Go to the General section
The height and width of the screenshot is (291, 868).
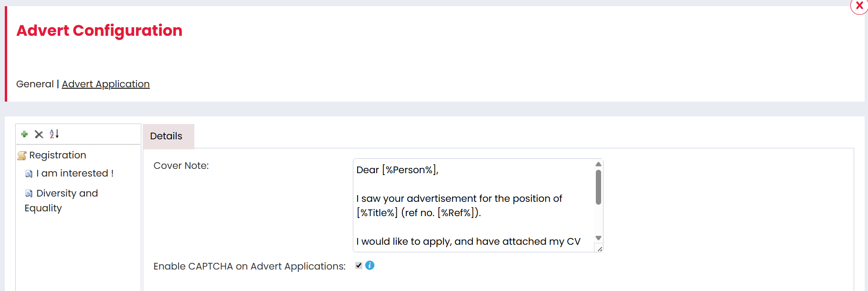point(35,84)
